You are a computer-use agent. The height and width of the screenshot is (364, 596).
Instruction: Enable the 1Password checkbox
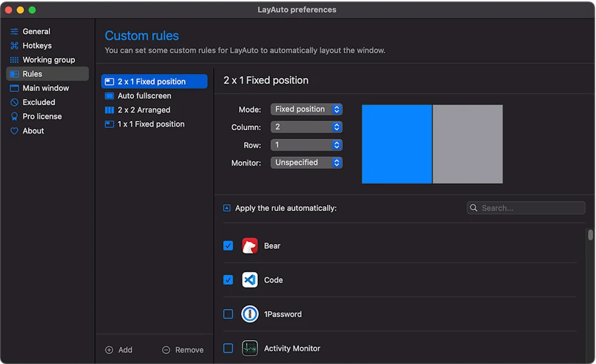228,314
